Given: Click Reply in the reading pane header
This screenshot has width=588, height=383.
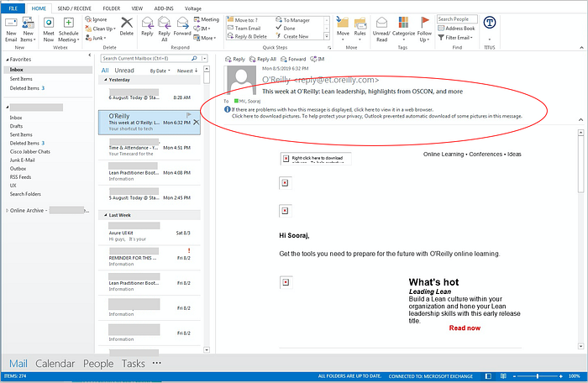Looking at the screenshot, I should tap(235, 60).
